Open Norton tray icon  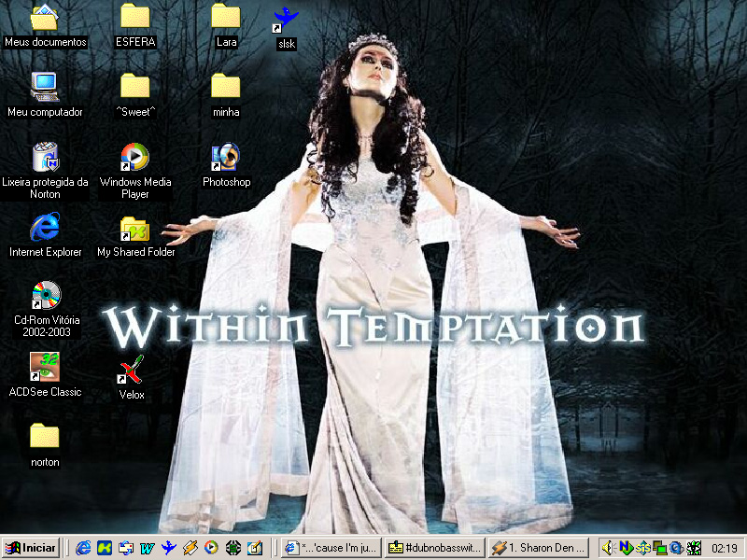coord(626,548)
